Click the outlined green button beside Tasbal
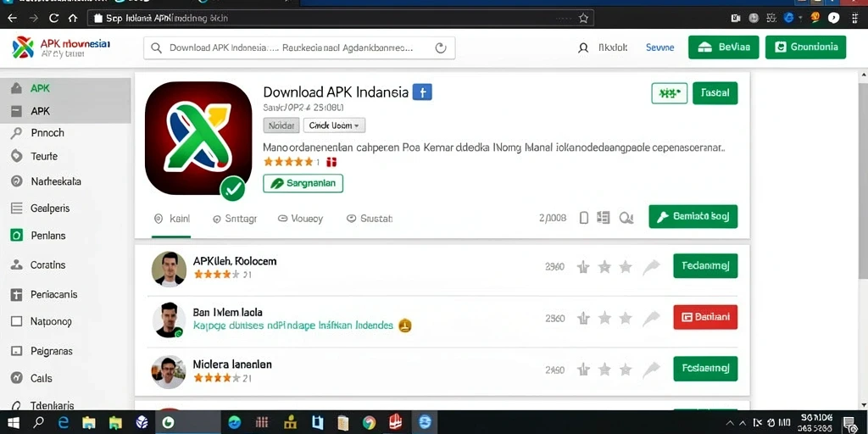The height and width of the screenshot is (434, 868). click(x=670, y=93)
